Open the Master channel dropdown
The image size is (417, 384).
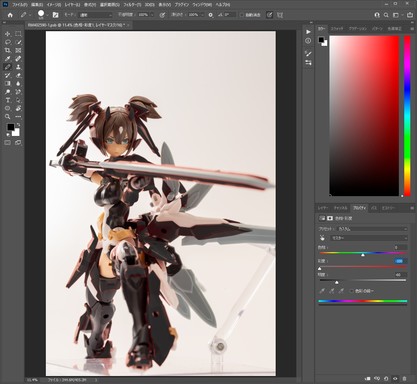pos(369,238)
